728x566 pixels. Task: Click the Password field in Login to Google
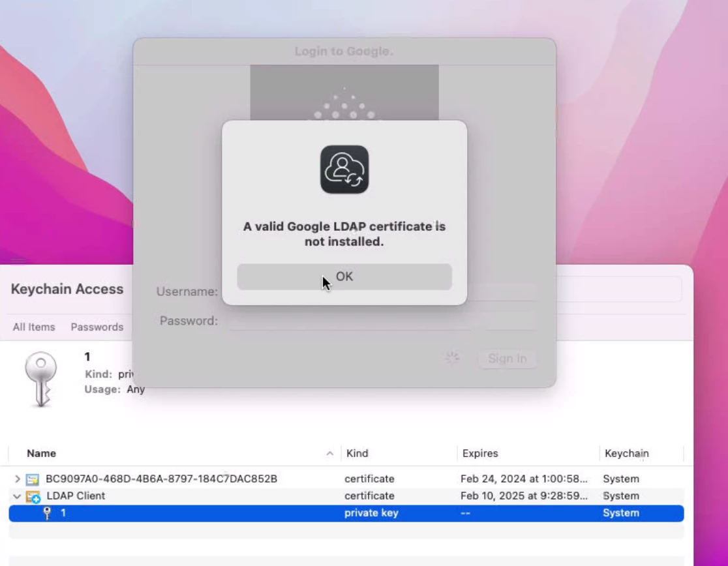[382, 321]
